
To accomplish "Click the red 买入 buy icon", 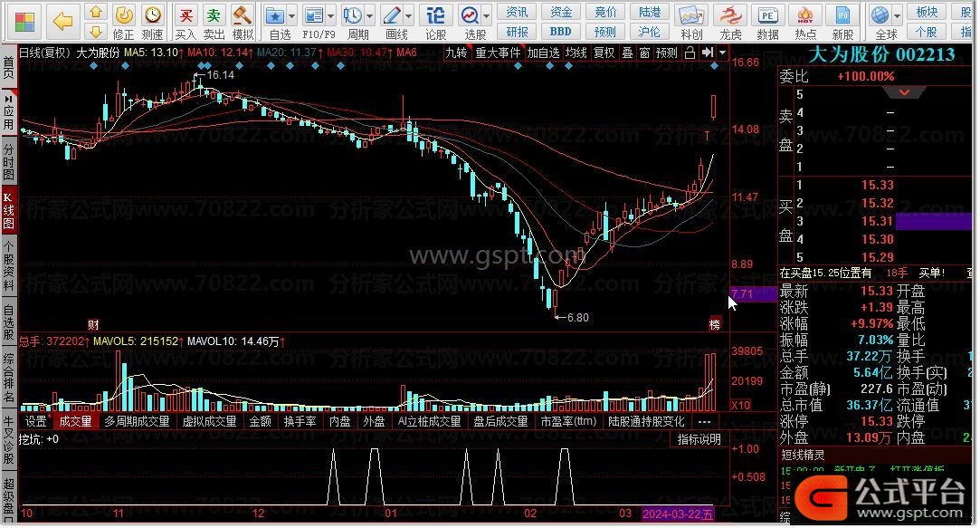I will 185,15.
